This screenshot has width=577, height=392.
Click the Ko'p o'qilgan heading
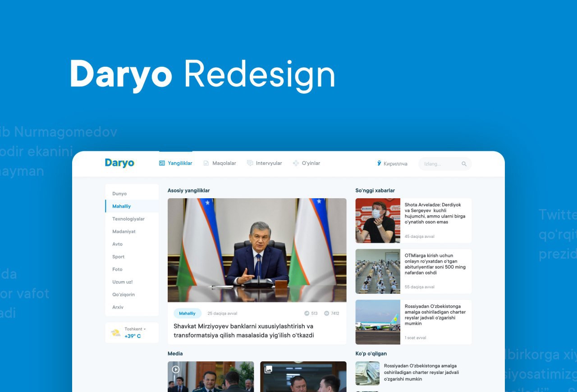tap(371, 354)
